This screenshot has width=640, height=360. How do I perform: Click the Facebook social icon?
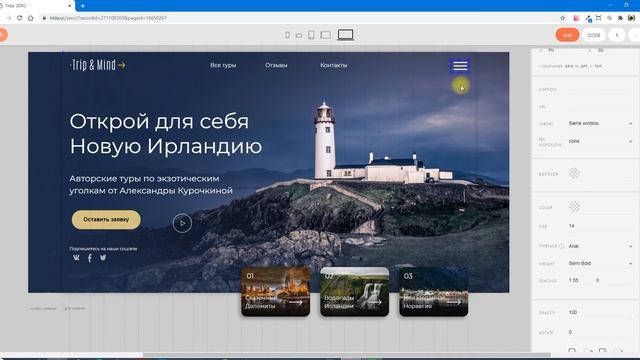(90, 258)
